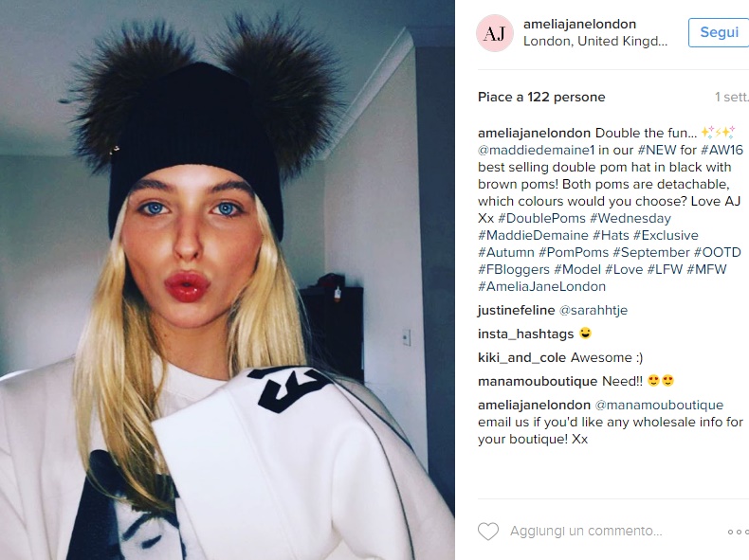The width and height of the screenshot is (749, 560).
Task: Visit kiki_and_cole's profile
Action: coord(521,357)
